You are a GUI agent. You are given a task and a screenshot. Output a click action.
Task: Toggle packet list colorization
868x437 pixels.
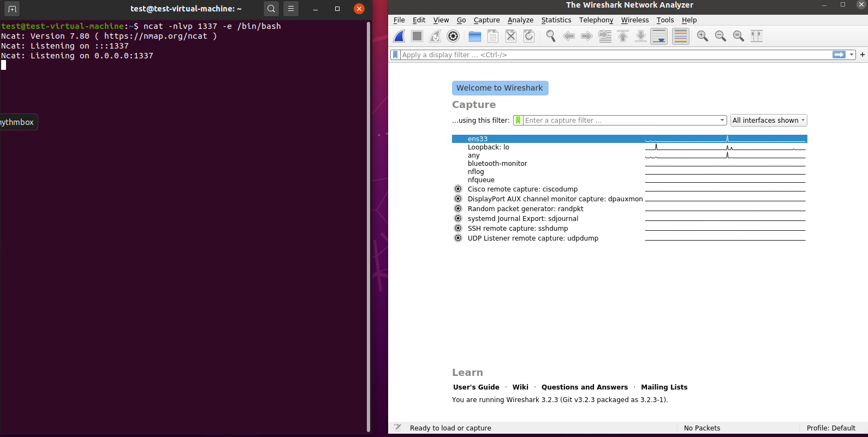point(680,36)
